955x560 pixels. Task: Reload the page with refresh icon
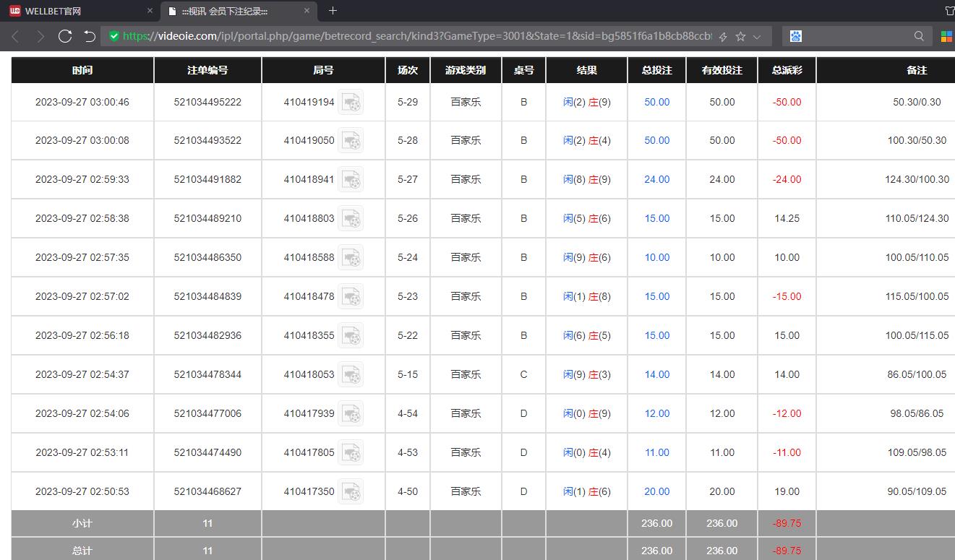65,36
